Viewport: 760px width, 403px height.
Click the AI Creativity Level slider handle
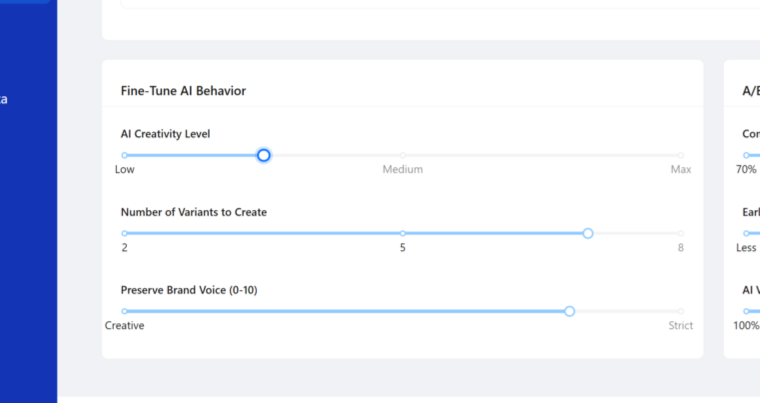[264, 155]
